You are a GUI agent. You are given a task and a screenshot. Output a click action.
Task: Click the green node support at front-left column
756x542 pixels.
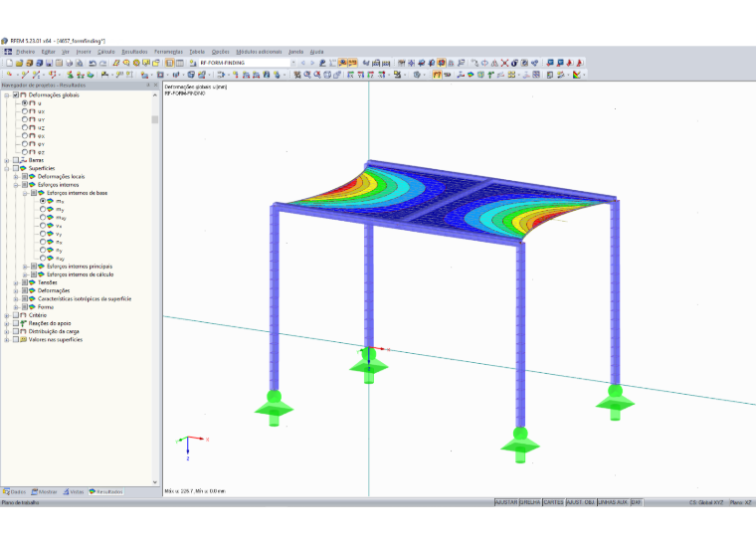pos(274,409)
